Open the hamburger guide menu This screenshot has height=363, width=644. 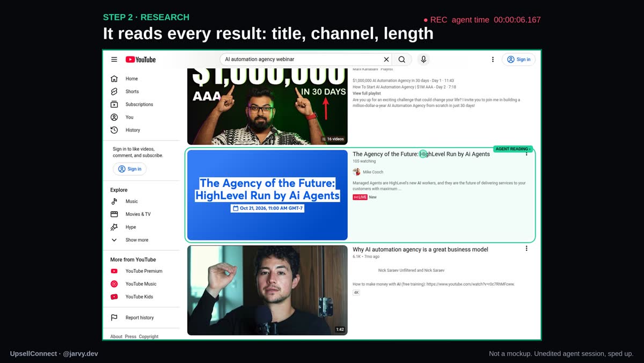[x=114, y=60]
